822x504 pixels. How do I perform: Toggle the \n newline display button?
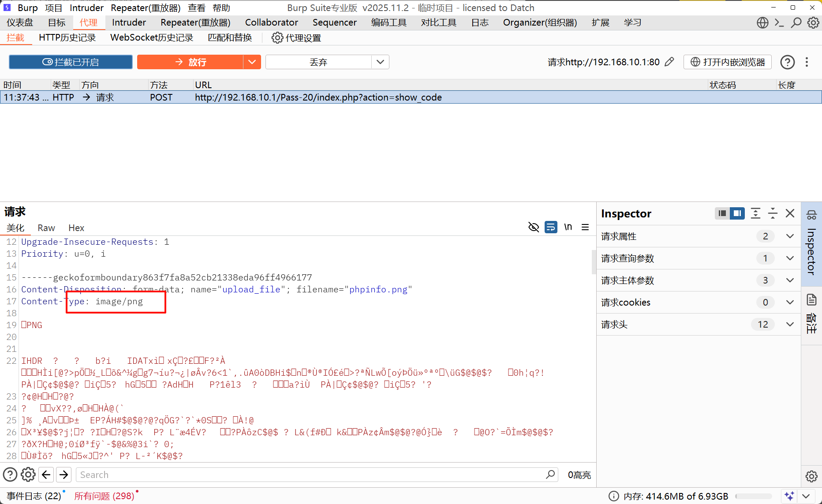568,227
